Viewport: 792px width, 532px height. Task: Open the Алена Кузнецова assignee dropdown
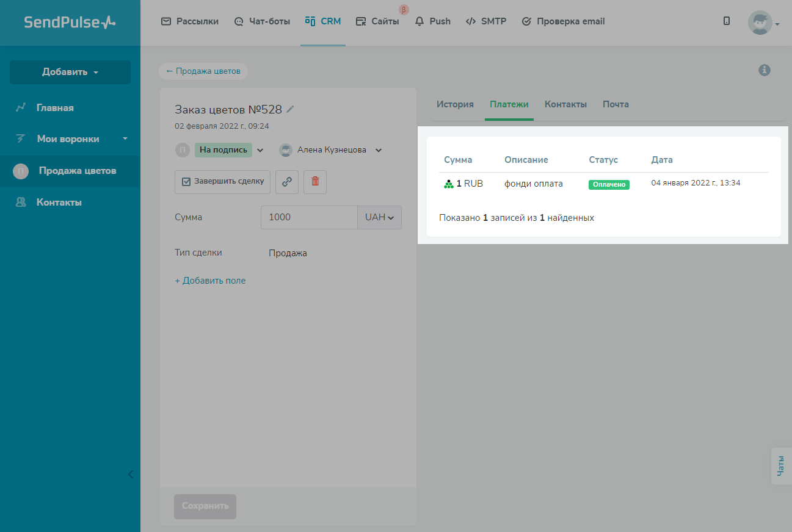tap(331, 150)
